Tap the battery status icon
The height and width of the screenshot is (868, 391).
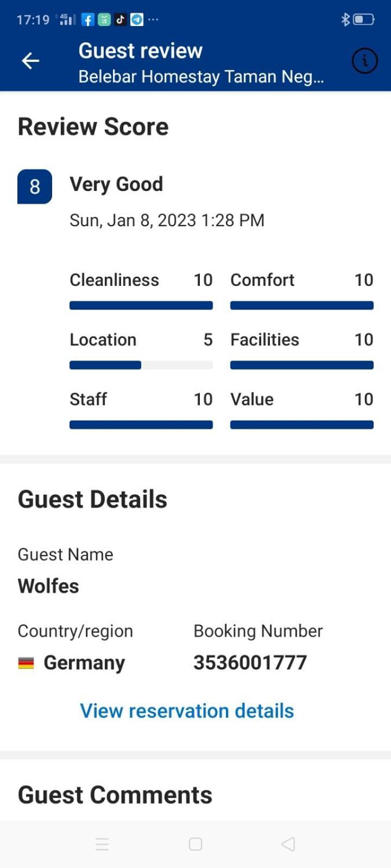[x=364, y=20]
